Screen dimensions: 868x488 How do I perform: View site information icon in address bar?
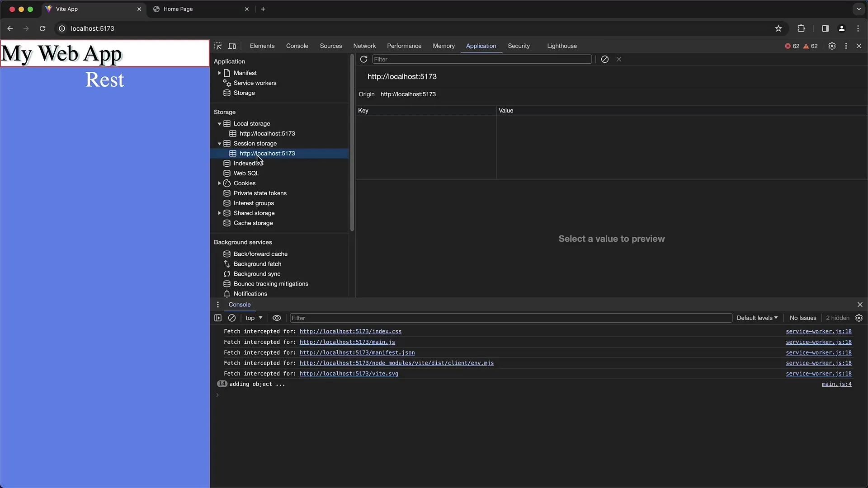(x=62, y=28)
